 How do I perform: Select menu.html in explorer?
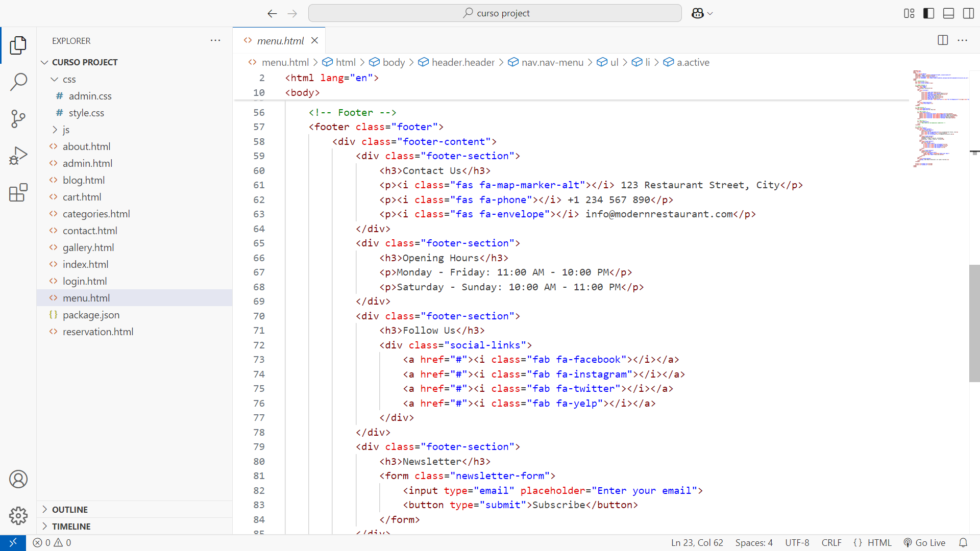(135, 298)
